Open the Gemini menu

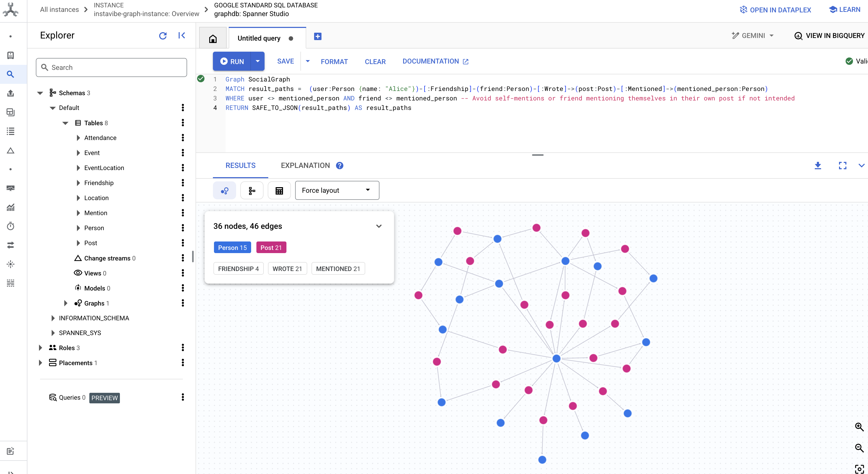[x=752, y=35]
